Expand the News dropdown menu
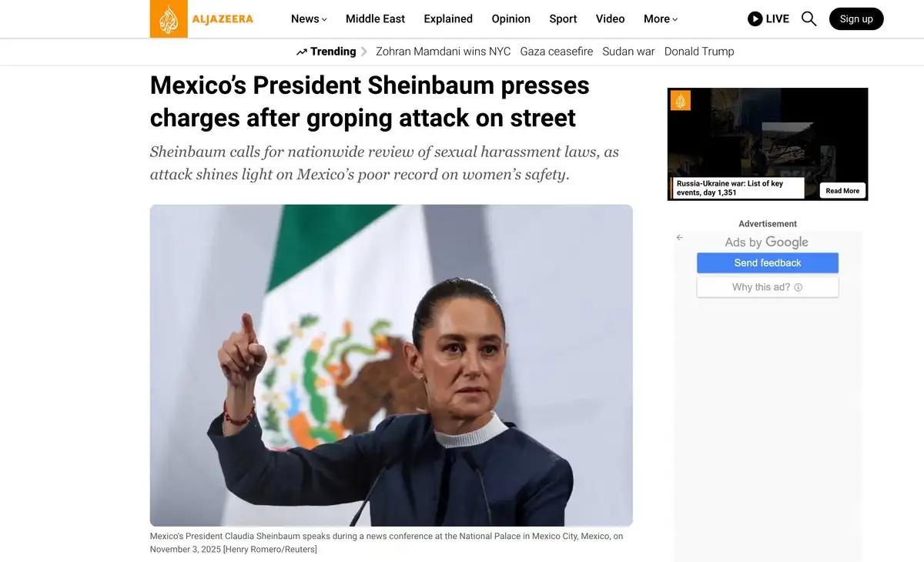924x562 pixels. (x=309, y=18)
